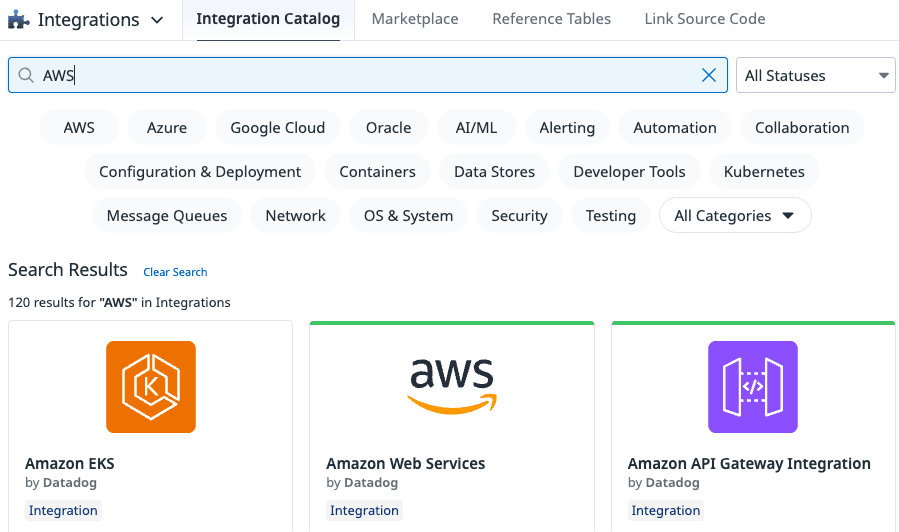Select the AI/ML category chip
This screenshot has width=899, height=532.
(476, 127)
